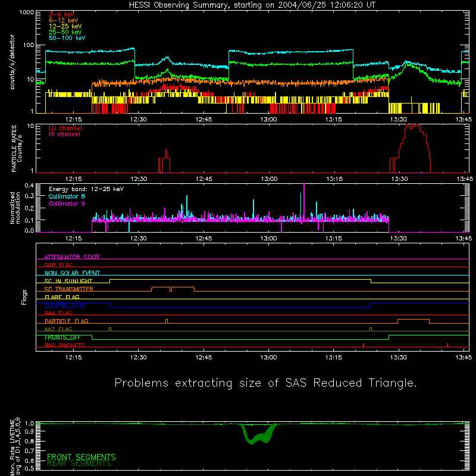Click the 0.3 tick on the normalized modulation axis
Viewport: 476px width, 476px height.
[29, 196]
